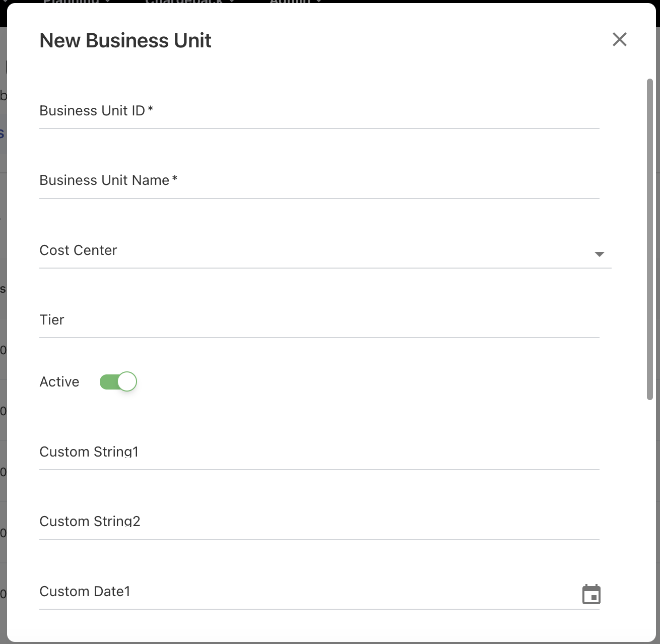
Task: Click the chevron beside Admin menu
Action: click(318, 2)
